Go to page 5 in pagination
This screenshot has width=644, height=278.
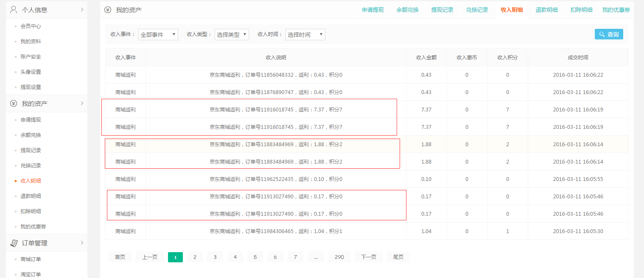pos(255,257)
